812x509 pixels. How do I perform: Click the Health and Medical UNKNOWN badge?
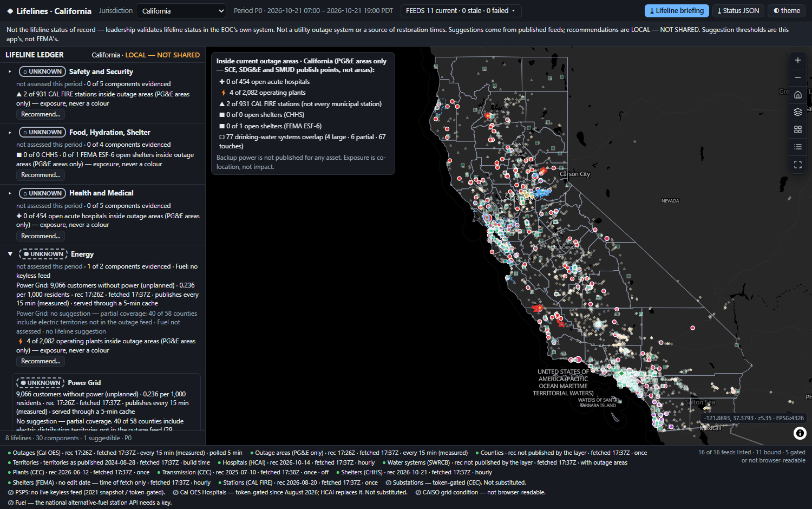tap(42, 193)
